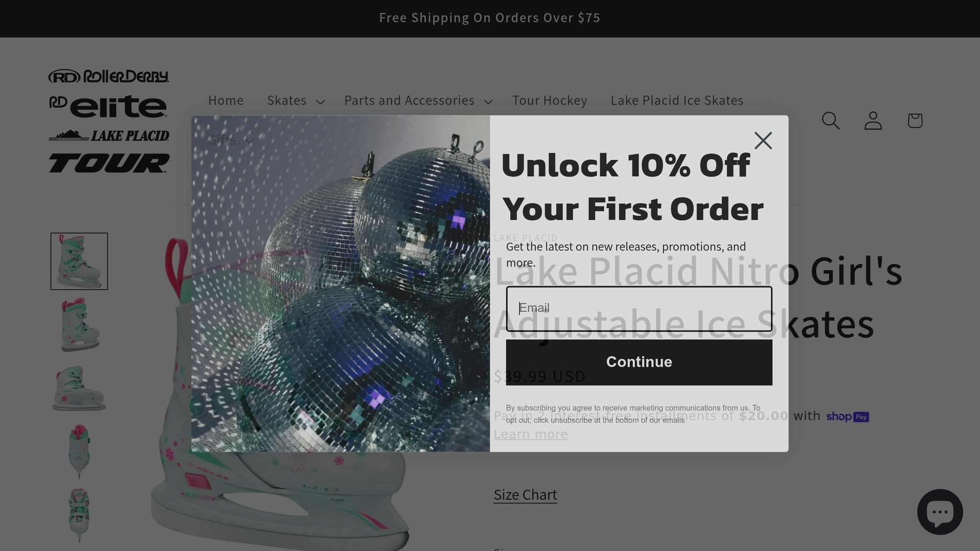Open the Size Chart link
This screenshot has height=551, width=980.
point(525,495)
